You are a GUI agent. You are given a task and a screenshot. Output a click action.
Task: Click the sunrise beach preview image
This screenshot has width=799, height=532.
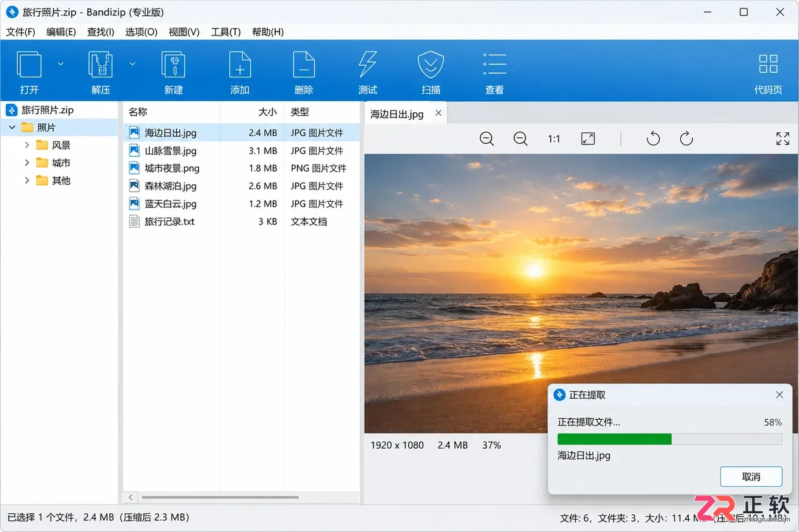[x=581, y=293]
